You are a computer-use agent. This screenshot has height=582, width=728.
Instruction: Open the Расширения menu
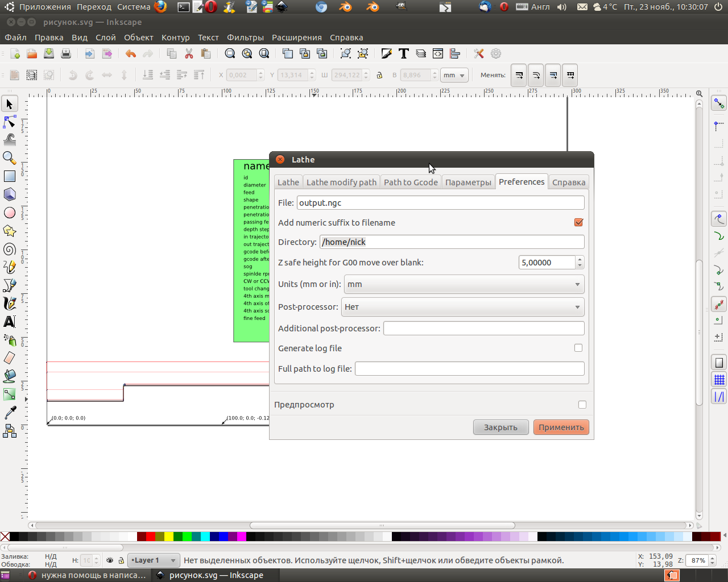tap(297, 38)
